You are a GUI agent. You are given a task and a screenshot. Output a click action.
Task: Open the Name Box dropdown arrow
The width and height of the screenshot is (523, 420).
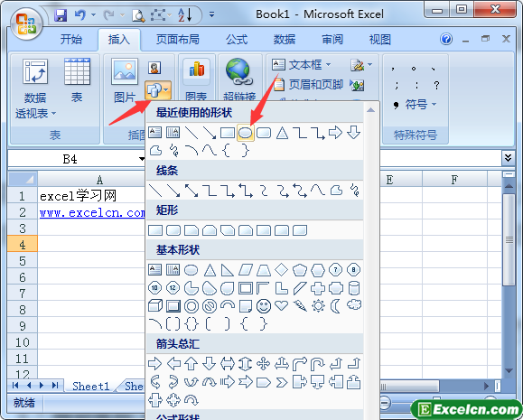[x=142, y=159]
